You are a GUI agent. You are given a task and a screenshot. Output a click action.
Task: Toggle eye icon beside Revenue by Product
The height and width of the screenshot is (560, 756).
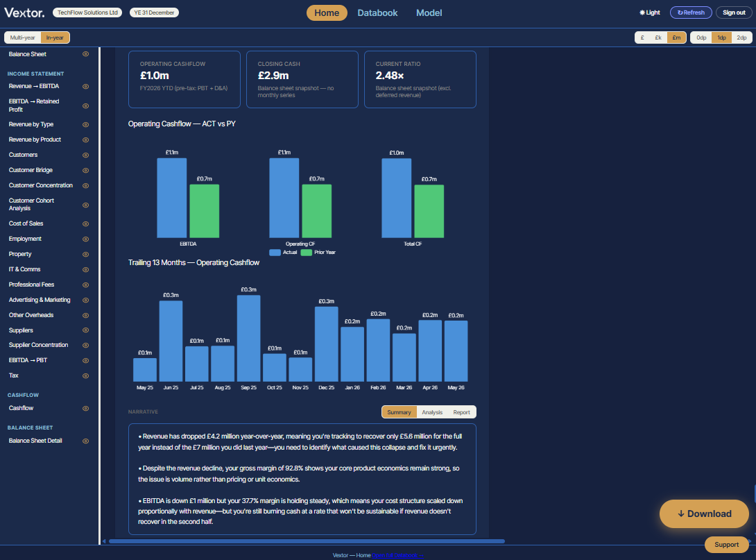[x=85, y=140]
